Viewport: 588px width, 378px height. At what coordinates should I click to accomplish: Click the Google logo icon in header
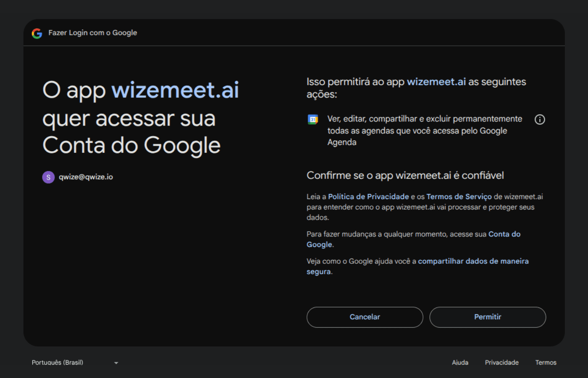(37, 33)
